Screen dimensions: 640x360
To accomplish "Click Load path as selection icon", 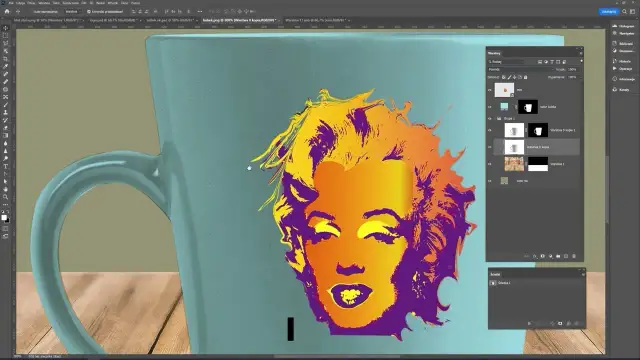I will pyautogui.click(x=545, y=323).
